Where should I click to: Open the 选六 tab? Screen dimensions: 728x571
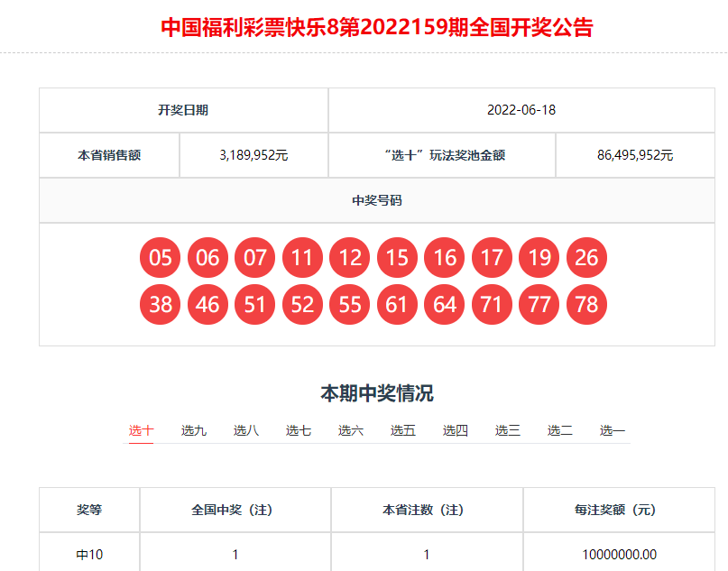(x=351, y=430)
